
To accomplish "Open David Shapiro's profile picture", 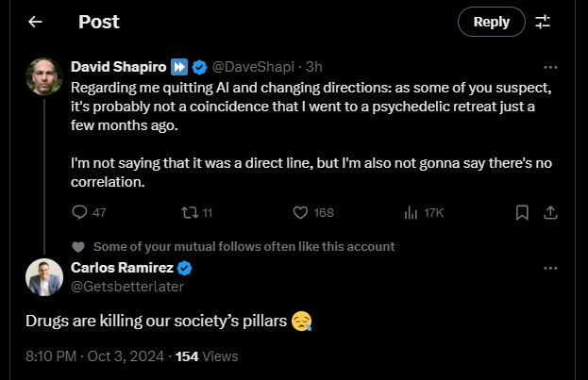I will click(x=44, y=76).
